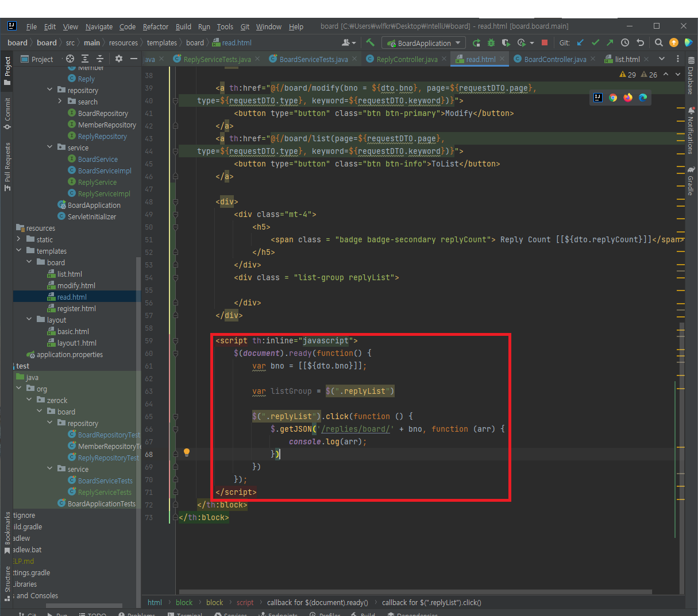Debug BoardApplication with the bug icon
This screenshot has height=616, width=698.
491,42
